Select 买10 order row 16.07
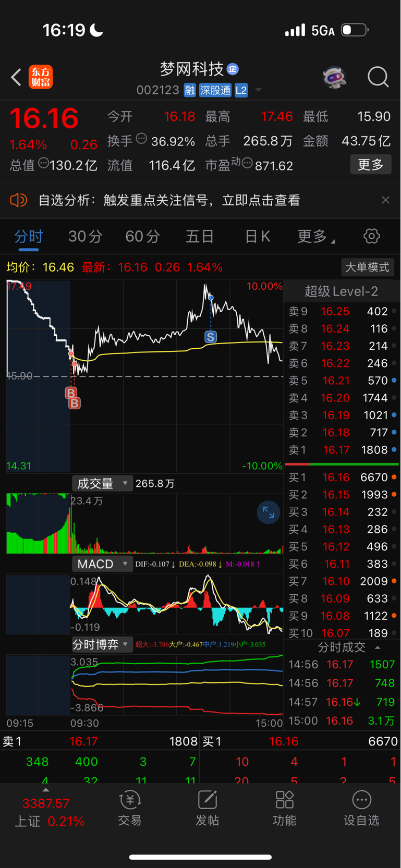Viewport: 401px width, 868px height. point(342,633)
